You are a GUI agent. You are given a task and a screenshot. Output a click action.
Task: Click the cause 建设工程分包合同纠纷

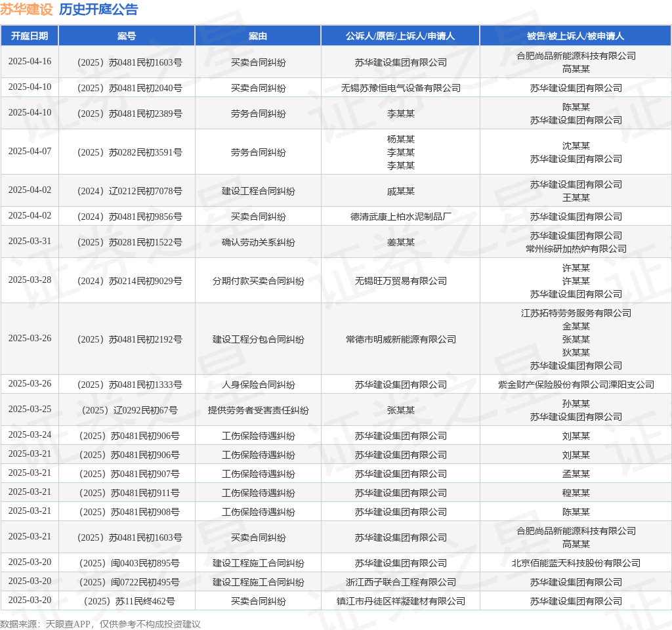click(258, 339)
